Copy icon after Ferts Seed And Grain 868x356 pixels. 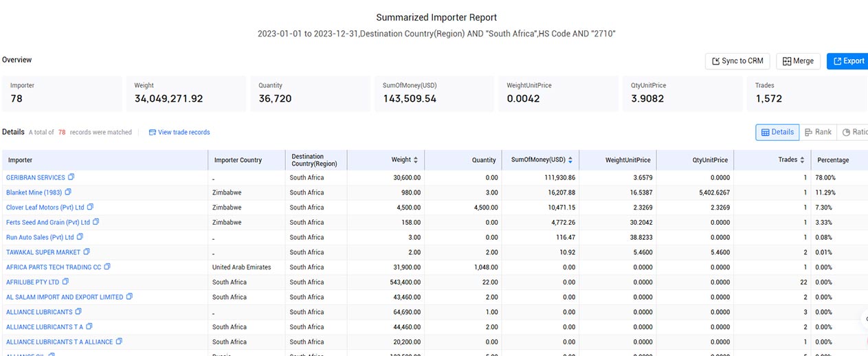(96, 222)
